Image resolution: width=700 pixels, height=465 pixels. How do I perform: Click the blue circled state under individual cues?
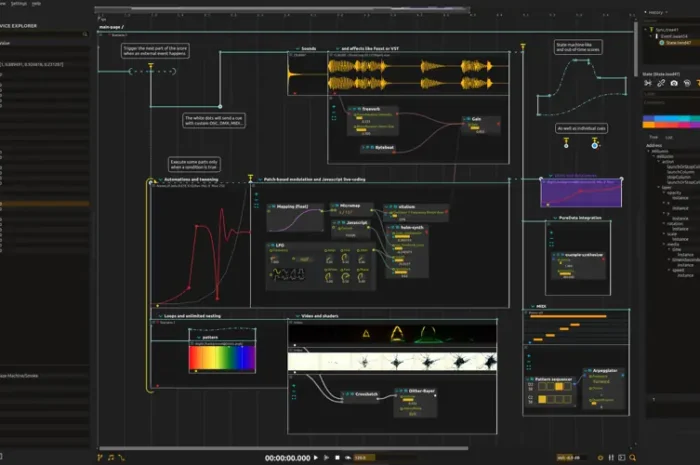(x=595, y=145)
